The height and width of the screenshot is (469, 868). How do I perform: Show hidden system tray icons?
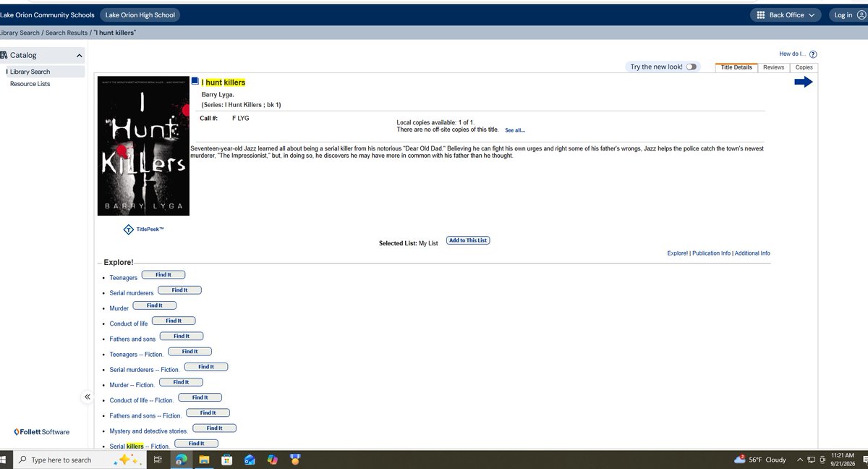click(x=799, y=460)
